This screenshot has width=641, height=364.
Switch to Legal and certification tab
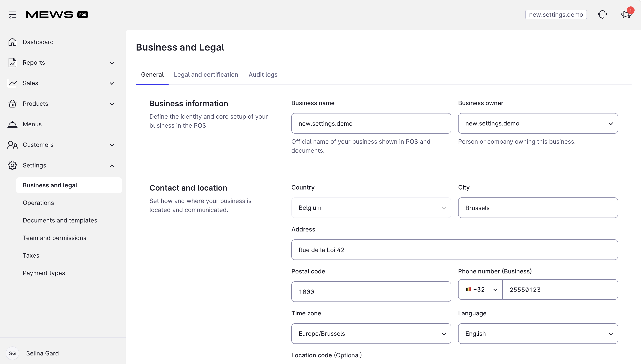coord(206,75)
